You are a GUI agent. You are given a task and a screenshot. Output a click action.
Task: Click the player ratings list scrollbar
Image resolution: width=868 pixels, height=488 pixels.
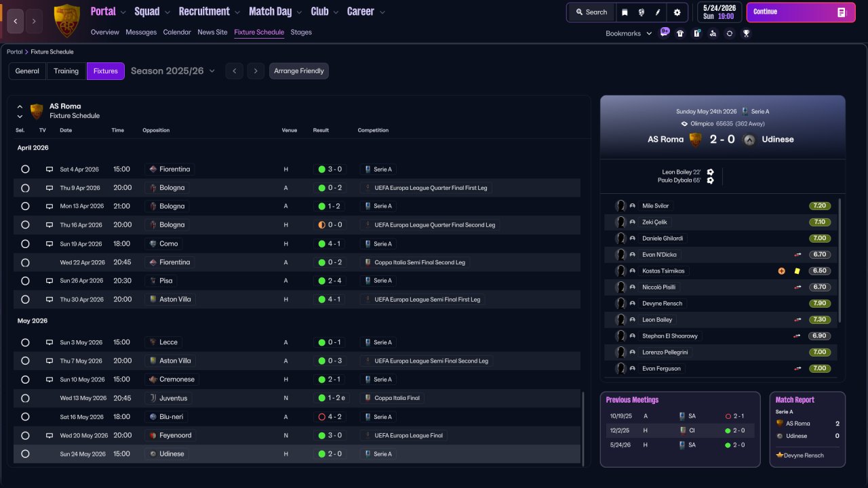tap(840, 261)
